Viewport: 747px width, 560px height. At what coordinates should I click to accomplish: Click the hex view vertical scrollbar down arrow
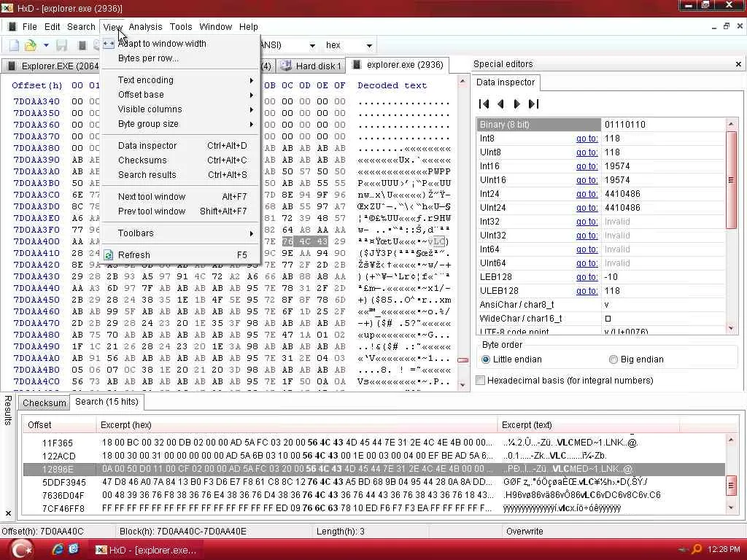pos(462,385)
